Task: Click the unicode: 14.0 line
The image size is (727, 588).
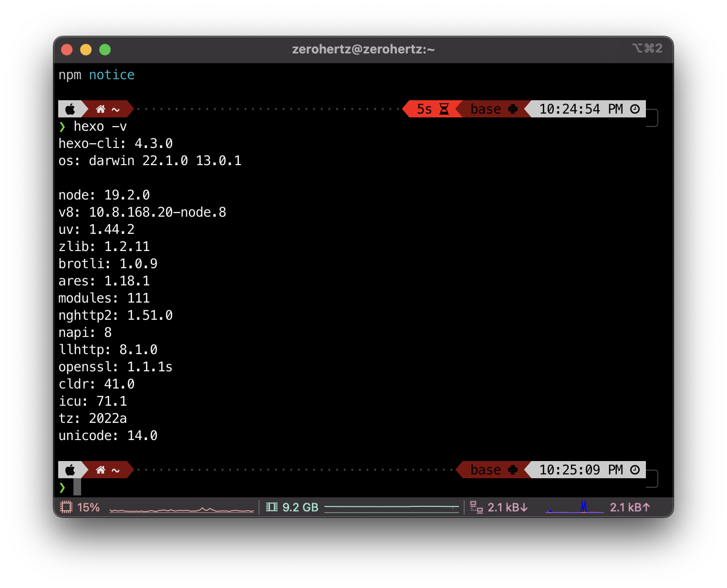Action: (108, 436)
